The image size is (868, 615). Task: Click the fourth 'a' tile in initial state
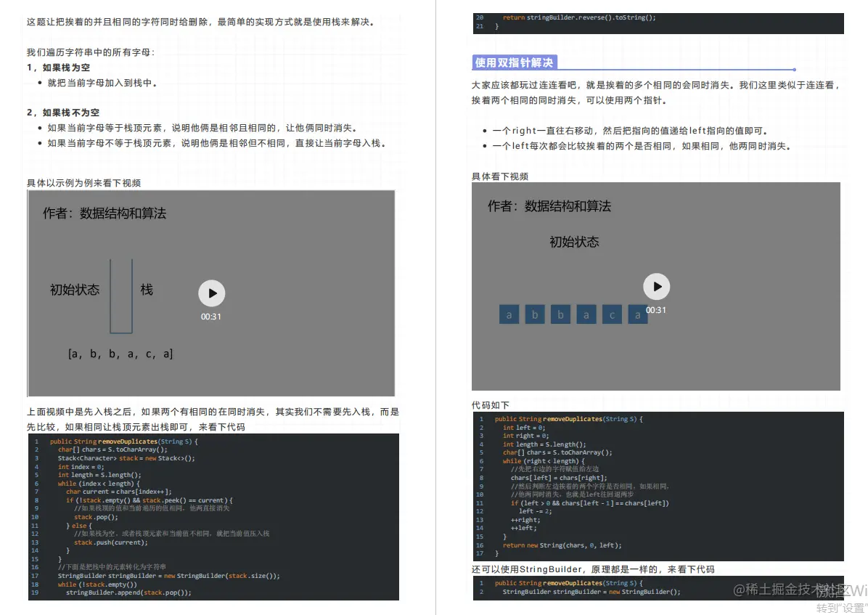(x=586, y=314)
